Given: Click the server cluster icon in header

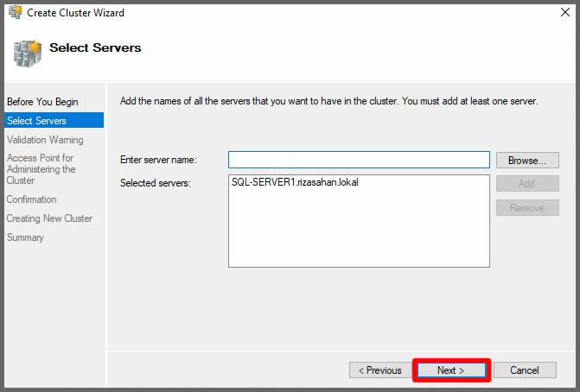Looking at the screenshot, I should [x=26, y=53].
